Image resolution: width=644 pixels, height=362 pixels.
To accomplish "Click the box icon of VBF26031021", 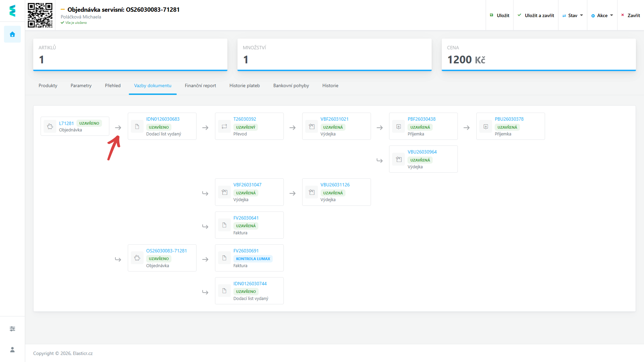I will pyautogui.click(x=312, y=126).
